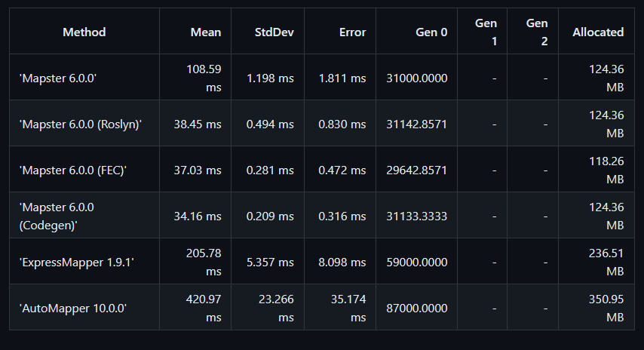644x350 pixels.
Task: Click the 23.266 ms StdDev value
Action: coord(276,308)
